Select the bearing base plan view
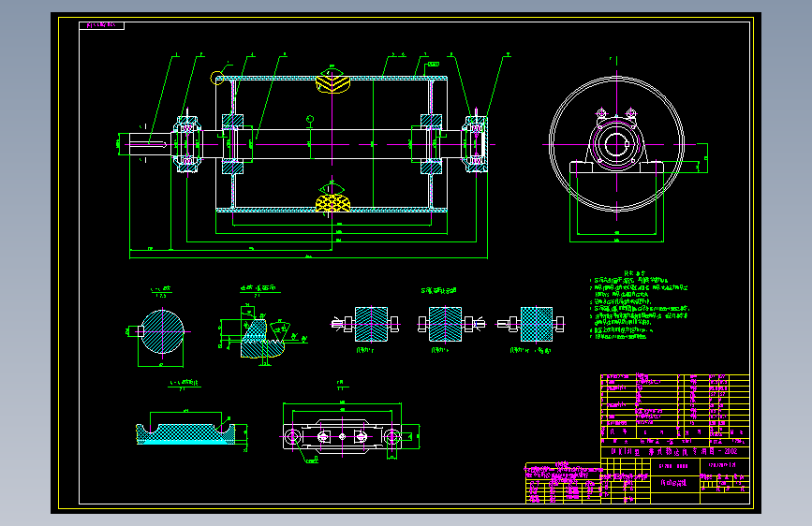The width and height of the screenshot is (812, 526). [342, 436]
